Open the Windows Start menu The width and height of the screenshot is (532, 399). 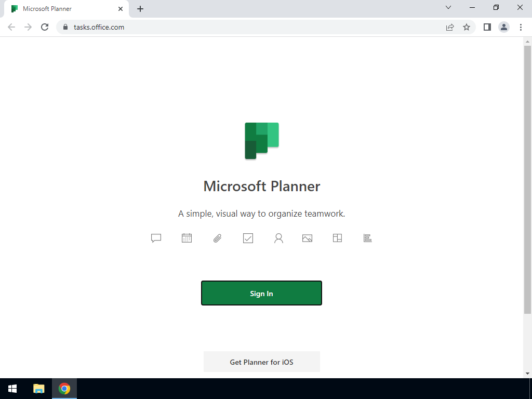tap(12, 389)
